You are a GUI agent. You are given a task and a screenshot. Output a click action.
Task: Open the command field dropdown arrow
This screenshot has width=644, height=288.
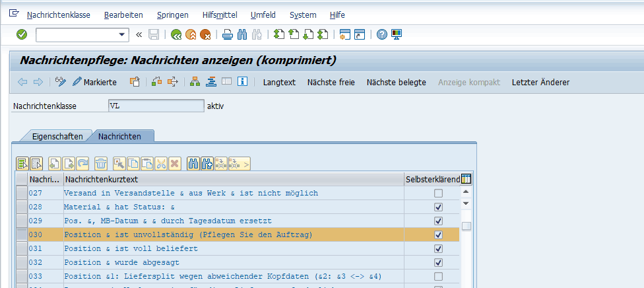(x=122, y=34)
